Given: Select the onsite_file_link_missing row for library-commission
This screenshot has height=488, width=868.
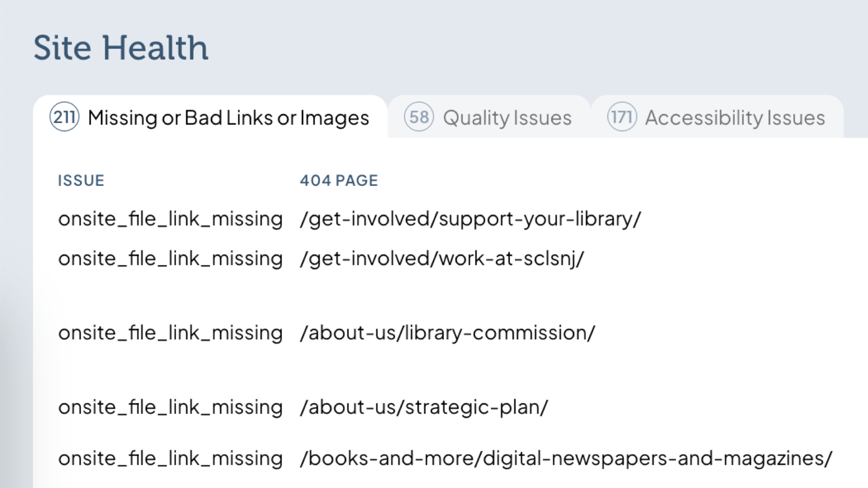Looking at the screenshot, I should click(x=170, y=333).
